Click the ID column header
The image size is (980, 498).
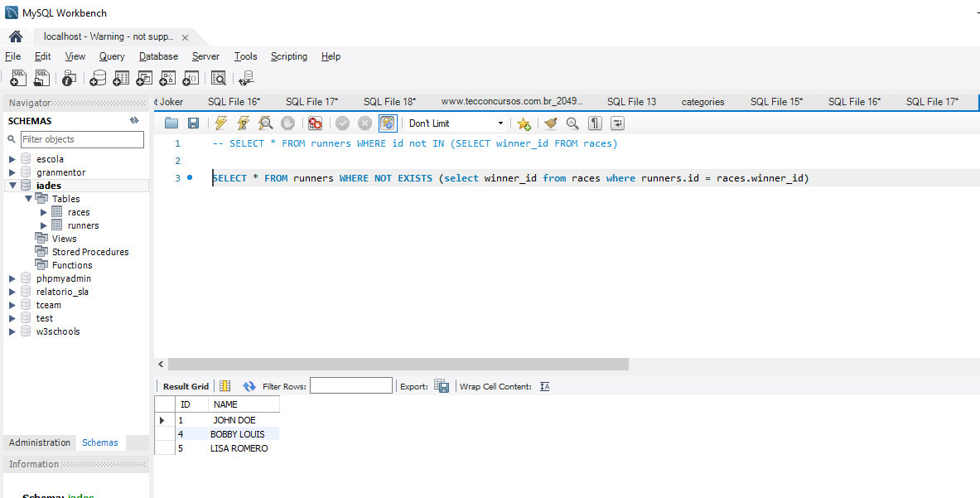[x=192, y=404]
